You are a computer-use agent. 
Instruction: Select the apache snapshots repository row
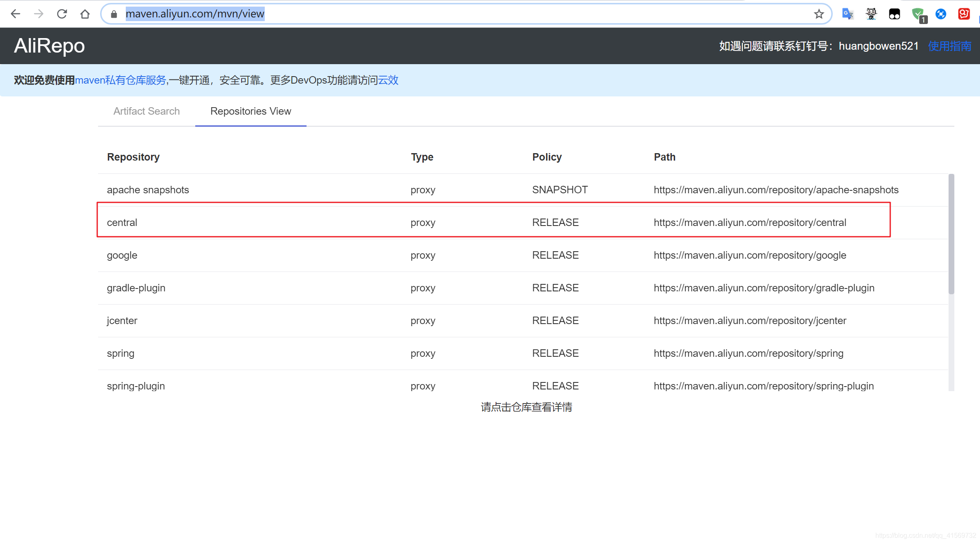coord(523,190)
